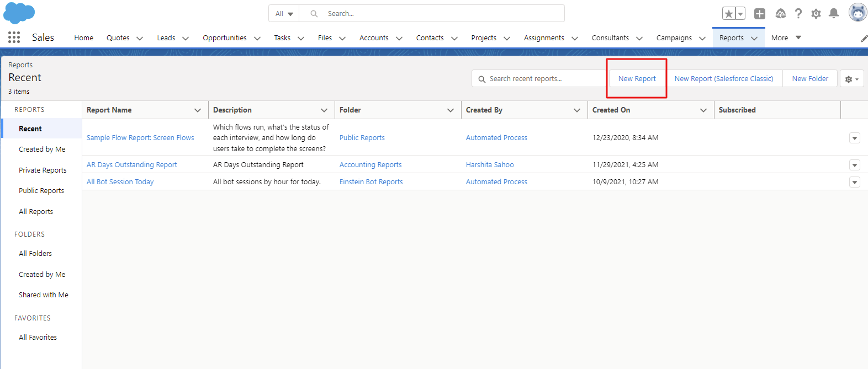The height and width of the screenshot is (369, 868).
Task: Open Global Actions plus icon
Action: coord(760,14)
